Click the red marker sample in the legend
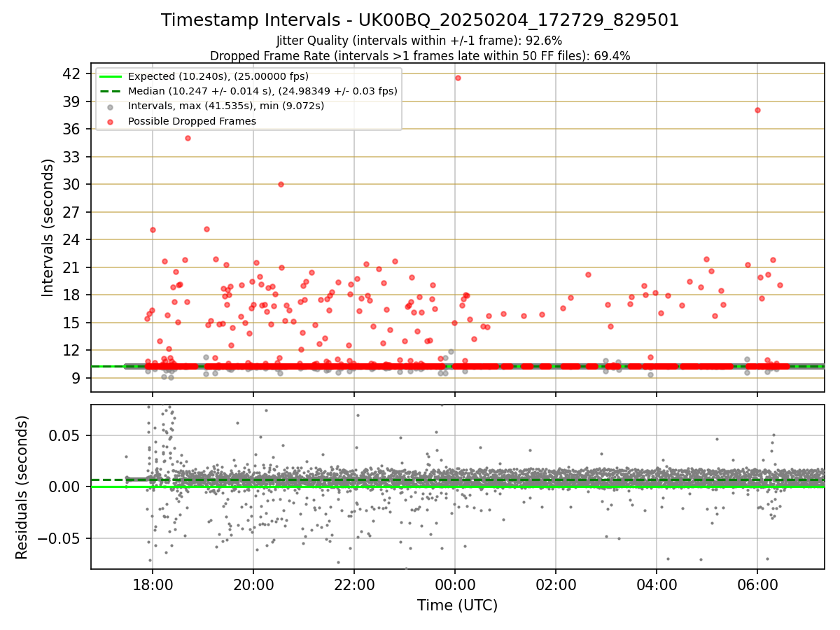Screen dimensions: 840x630 coord(111,121)
